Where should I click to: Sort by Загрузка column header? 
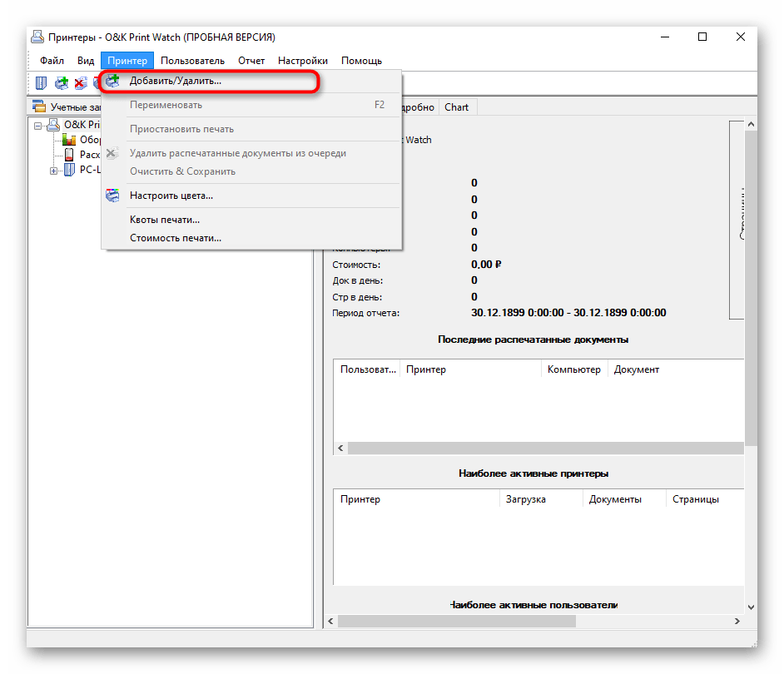pyautogui.click(x=541, y=499)
